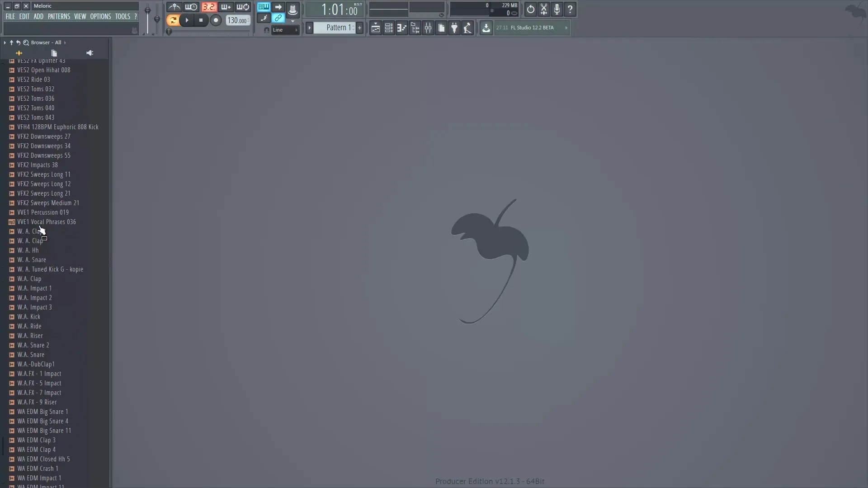The image size is (868, 488).
Task: Click the main snap magnet icon
Action: [266, 30]
